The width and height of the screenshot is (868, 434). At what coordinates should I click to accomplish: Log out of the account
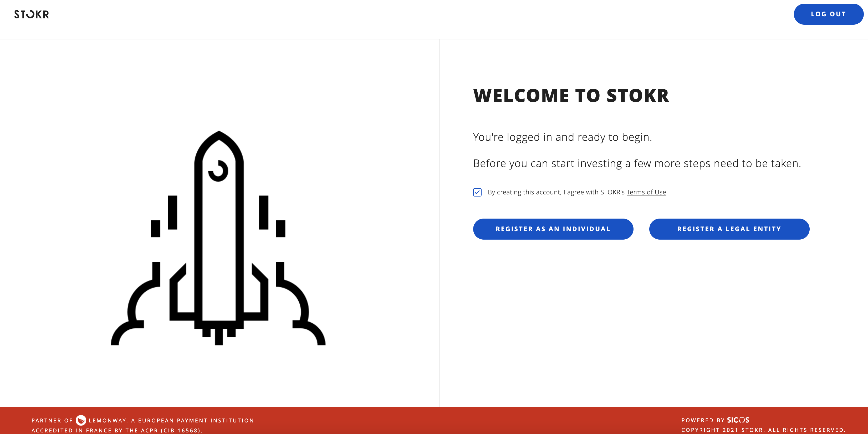click(828, 14)
